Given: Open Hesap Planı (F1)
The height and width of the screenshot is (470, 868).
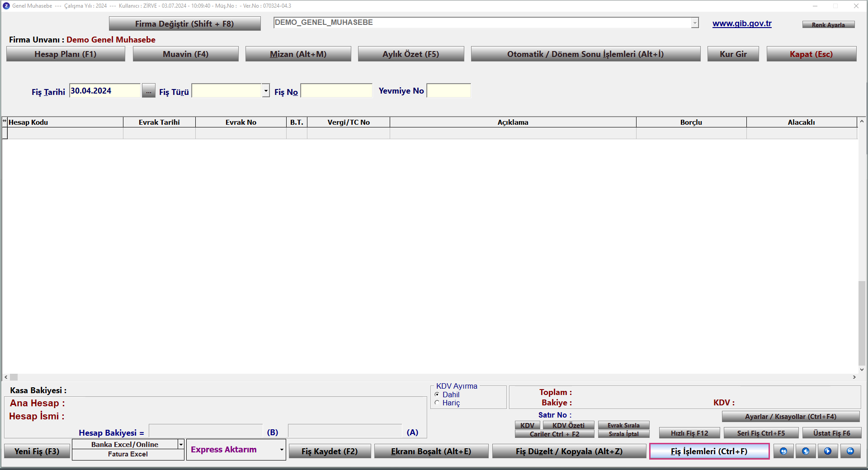Looking at the screenshot, I should click(x=66, y=54).
